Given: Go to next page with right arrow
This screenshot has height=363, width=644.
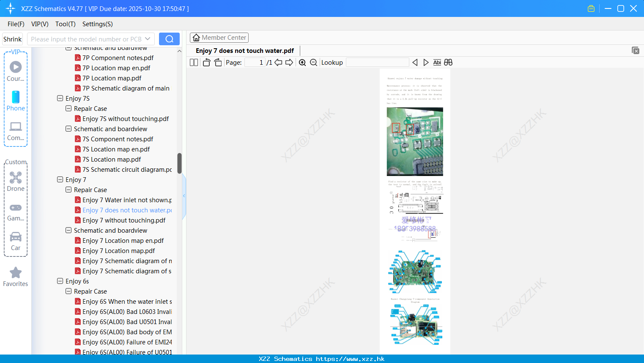Looking at the screenshot, I should 289,63.
